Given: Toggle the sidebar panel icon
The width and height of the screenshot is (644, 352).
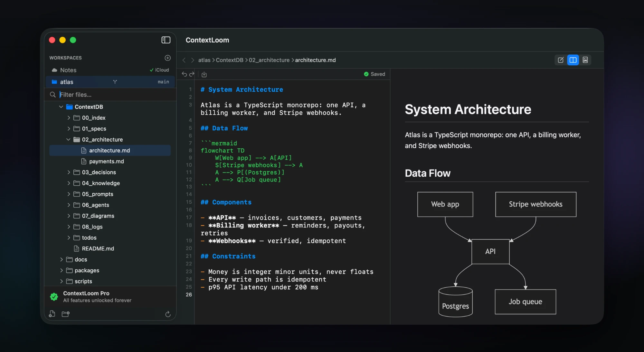Looking at the screenshot, I should point(166,40).
